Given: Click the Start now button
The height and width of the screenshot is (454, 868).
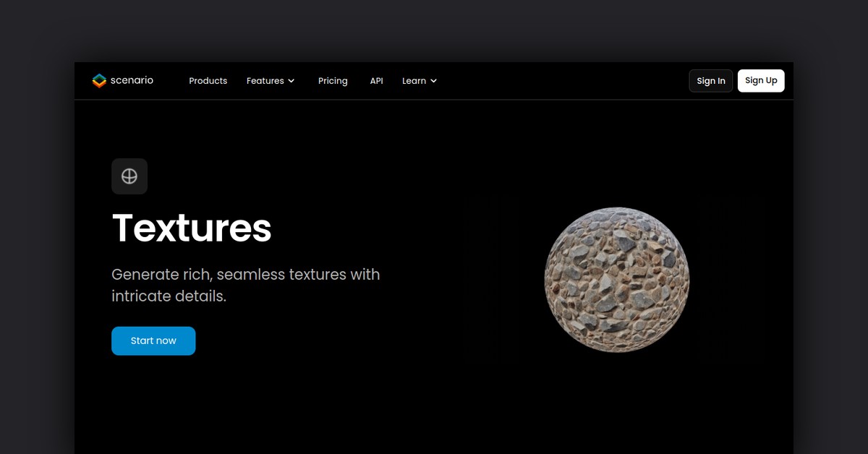Looking at the screenshot, I should pyautogui.click(x=153, y=340).
